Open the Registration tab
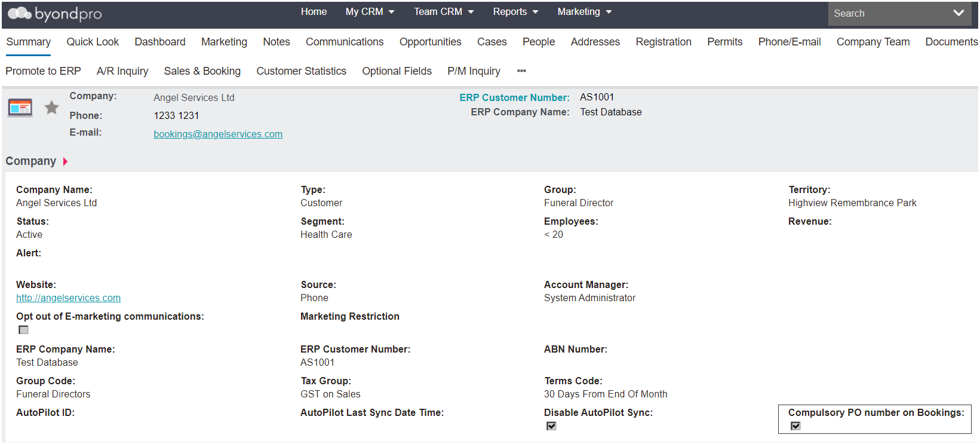Viewport: 980px width, 444px height. (663, 42)
